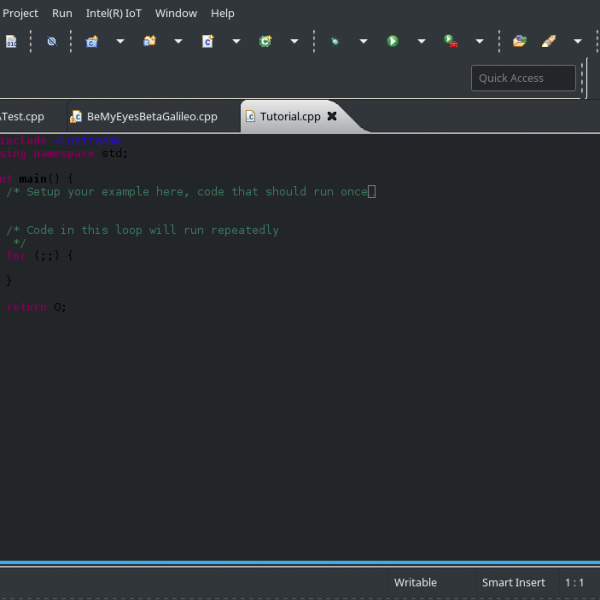600x600 pixels.
Task: Switch to the Test.cpp editor tab
Action: [23, 117]
